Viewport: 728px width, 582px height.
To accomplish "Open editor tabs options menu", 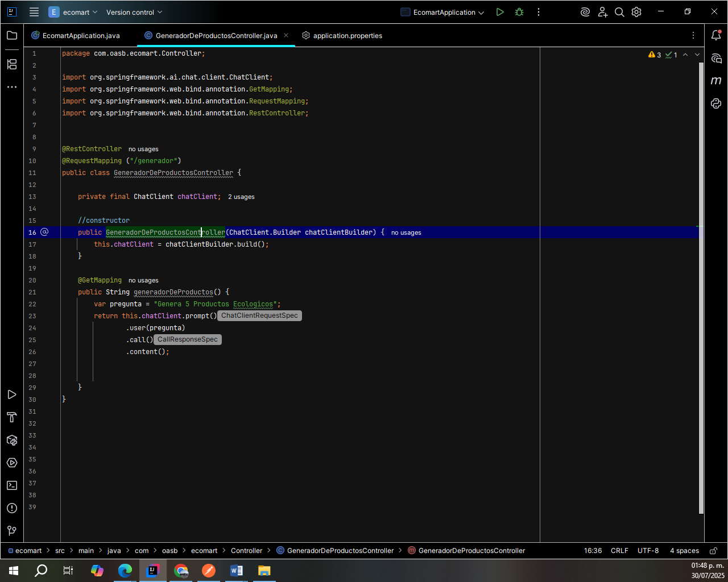I will click(x=693, y=35).
